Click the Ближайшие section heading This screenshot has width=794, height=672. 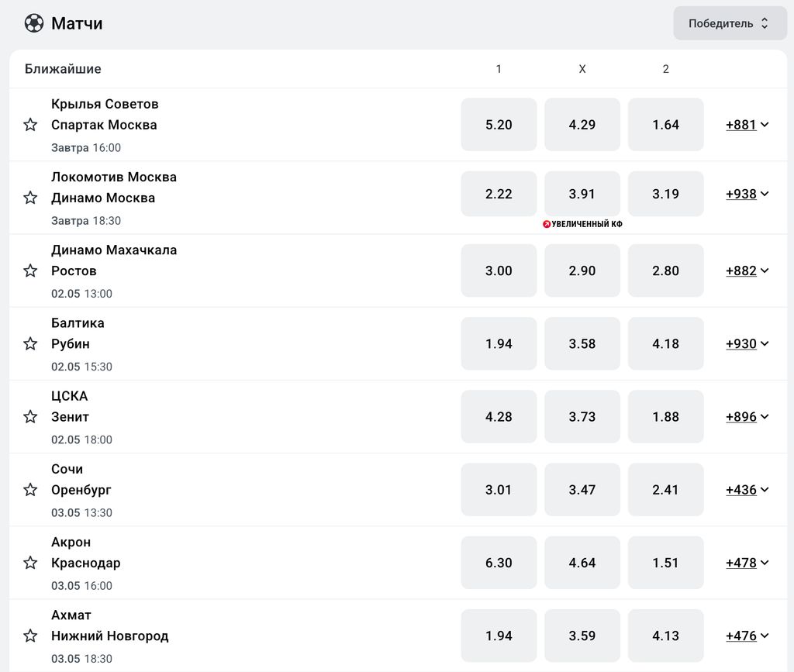63,69
